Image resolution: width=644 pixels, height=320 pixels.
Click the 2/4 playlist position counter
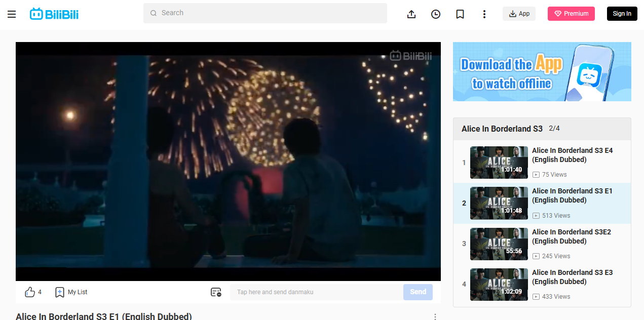click(554, 129)
